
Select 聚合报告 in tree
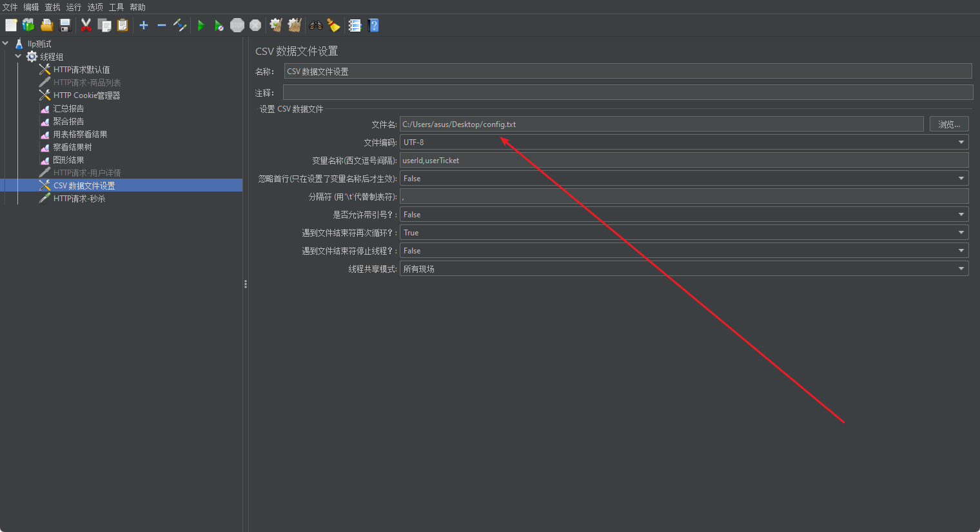point(68,121)
